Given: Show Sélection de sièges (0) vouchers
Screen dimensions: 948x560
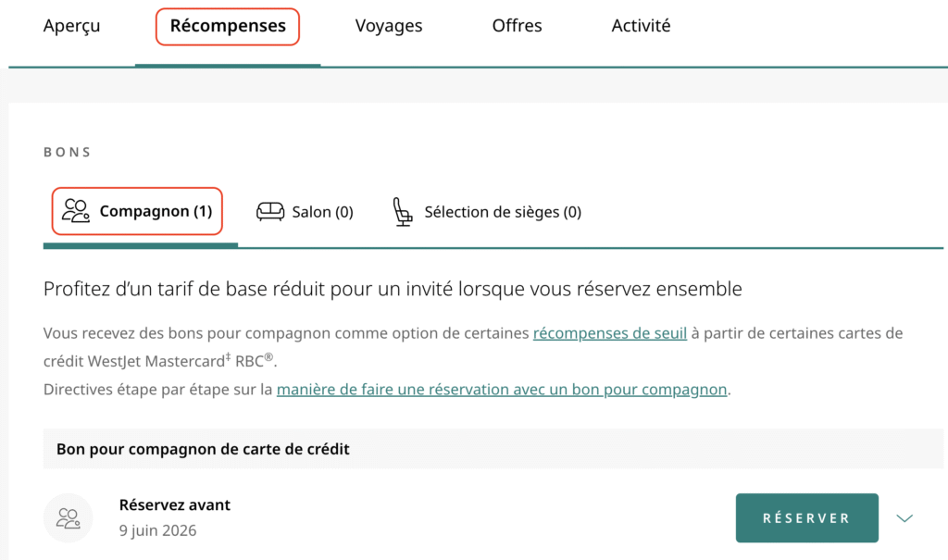Looking at the screenshot, I should [503, 212].
